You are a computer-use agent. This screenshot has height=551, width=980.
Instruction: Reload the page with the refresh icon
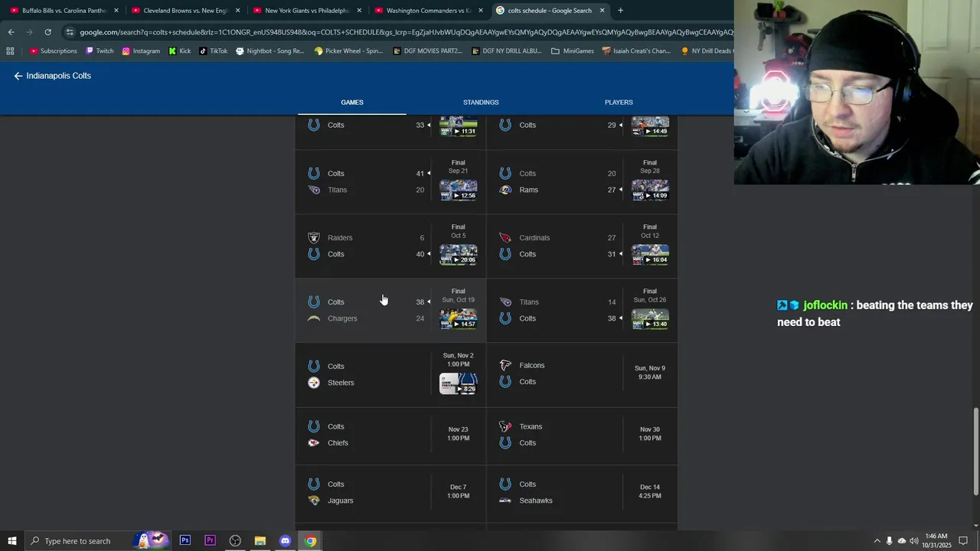click(47, 32)
